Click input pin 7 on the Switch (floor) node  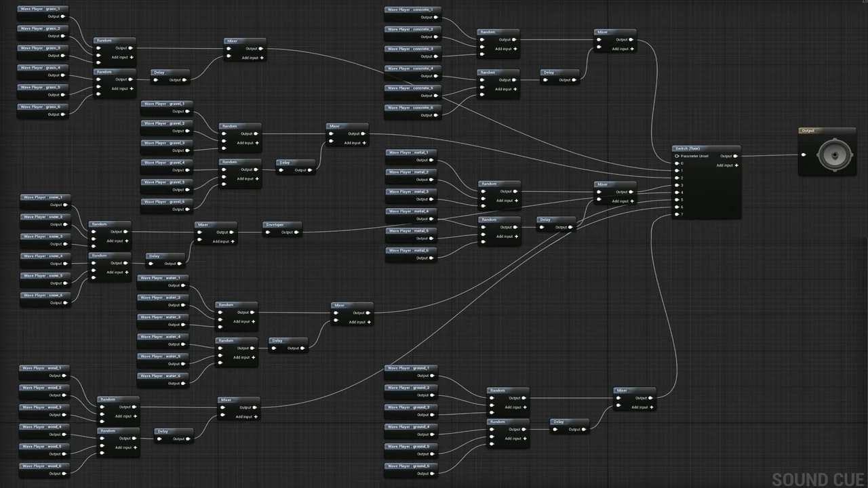(677, 214)
